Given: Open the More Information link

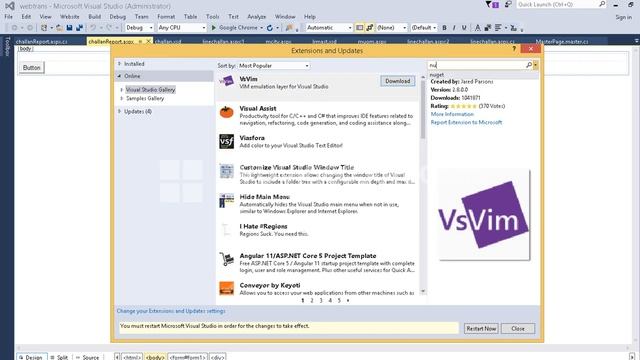Looking at the screenshot, I should [x=452, y=114].
